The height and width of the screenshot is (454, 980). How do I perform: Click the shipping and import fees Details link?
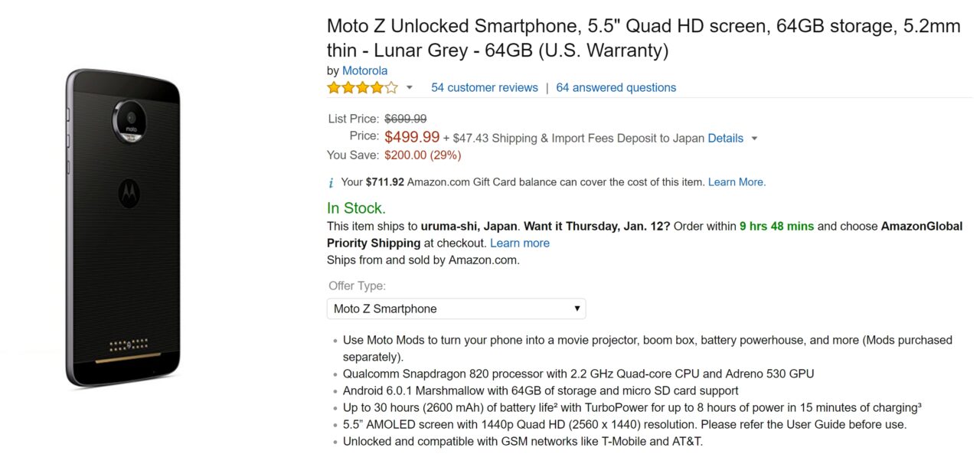click(725, 139)
